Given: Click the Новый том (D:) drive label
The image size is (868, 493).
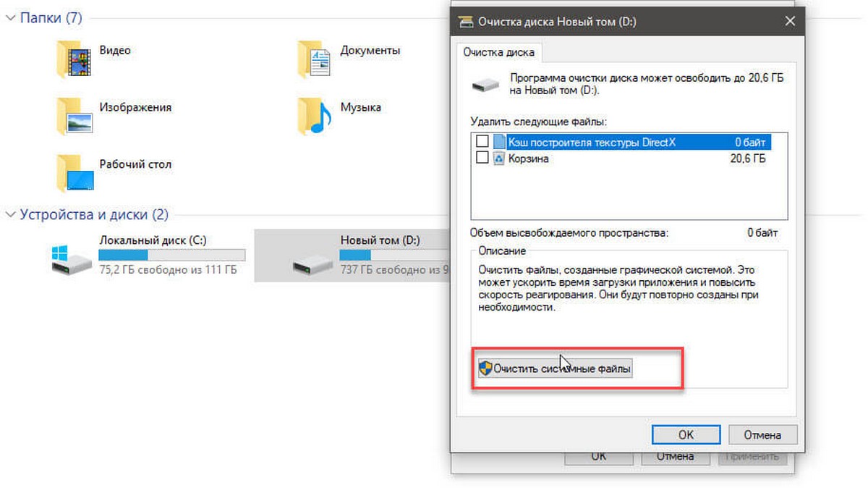Looking at the screenshot, I should (x=380, y=240).
